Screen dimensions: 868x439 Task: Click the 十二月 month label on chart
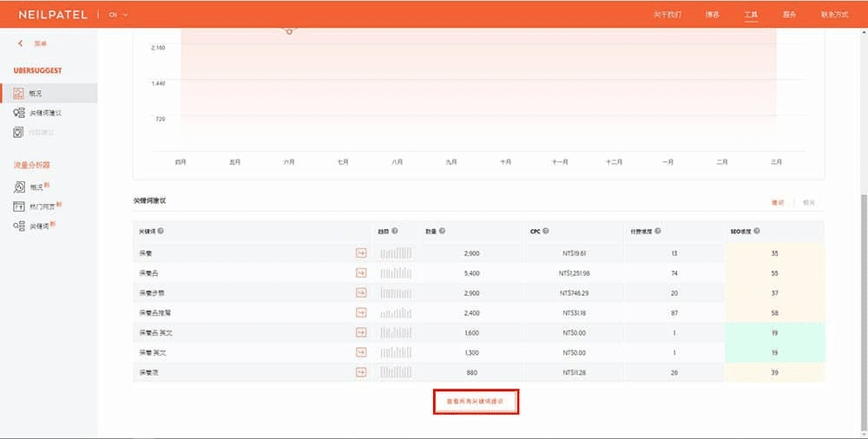pyautogui.click(x=614, y=162)
